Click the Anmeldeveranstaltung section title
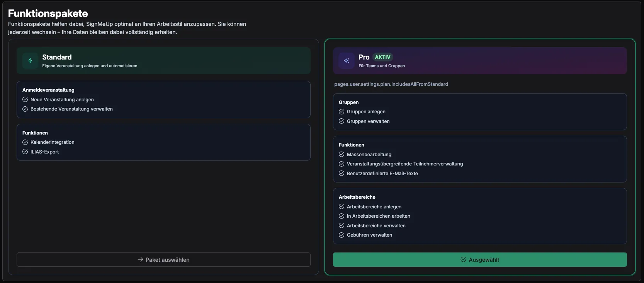The width and height of the screenshot is (644, 283). pyautogui.click(x=48, y=90)
